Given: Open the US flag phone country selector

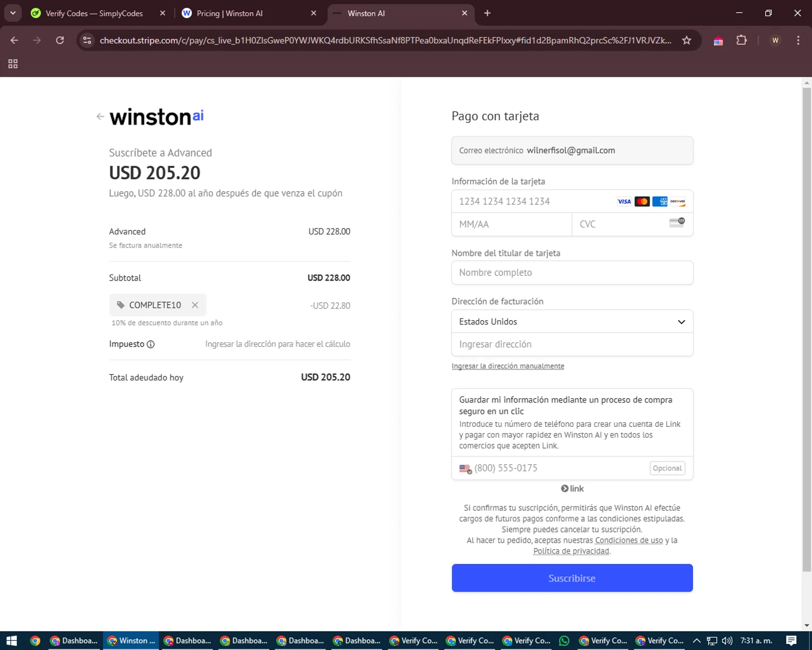Looking at the screenshot, I should [x=466, y=469].
